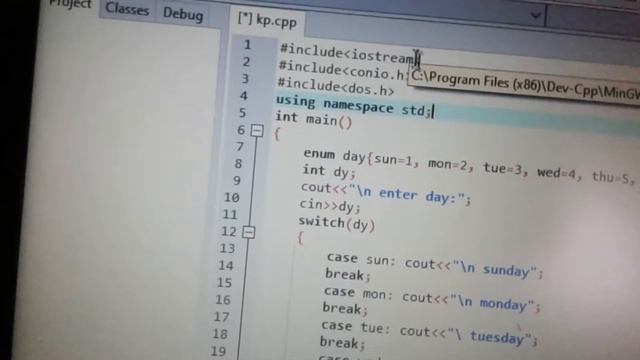Image resolution: width=640 pixels, height=360 pixels.
Task: Click the 'monday' string literal
Action: [x=493, y=303]
